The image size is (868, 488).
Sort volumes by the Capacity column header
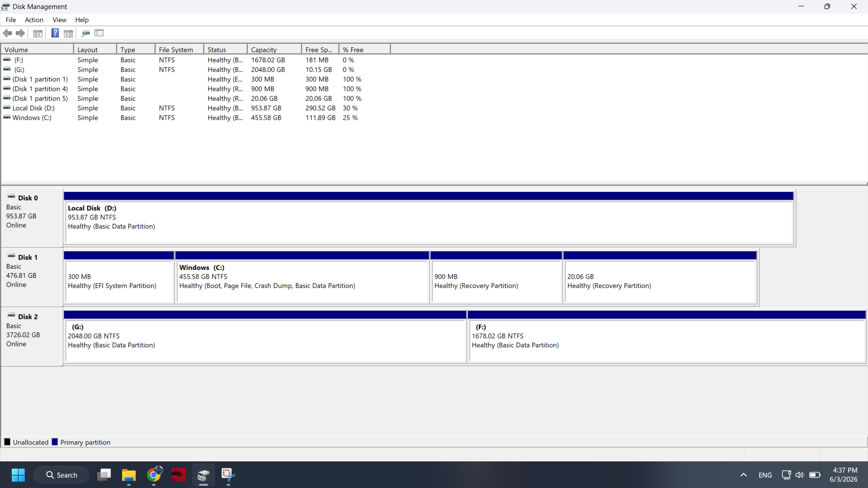pyautogui.click(x=274, y=50)
